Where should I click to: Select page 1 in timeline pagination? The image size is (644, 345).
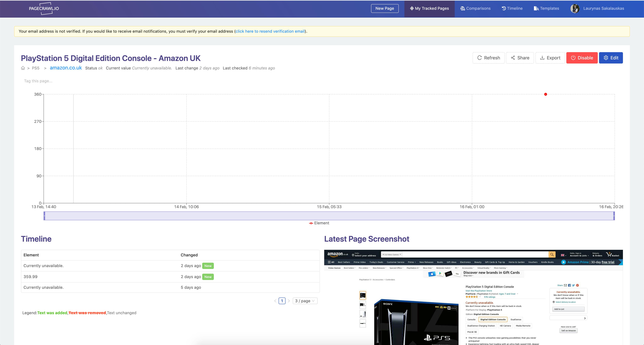click(282, 301)
